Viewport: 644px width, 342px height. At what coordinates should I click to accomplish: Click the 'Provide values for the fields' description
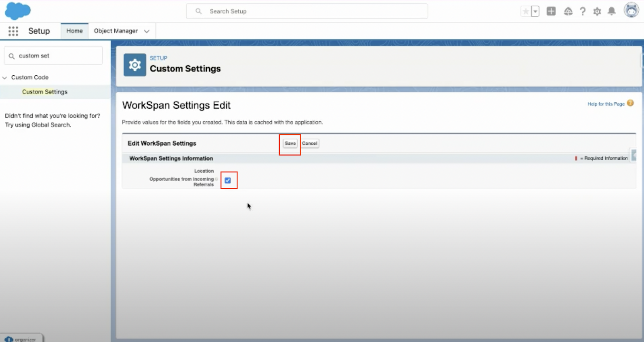click(x=222, y=122)
